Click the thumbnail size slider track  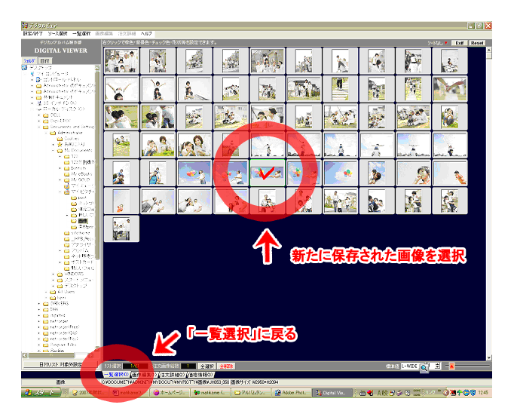pyautogui.click(x=468, y=366)
